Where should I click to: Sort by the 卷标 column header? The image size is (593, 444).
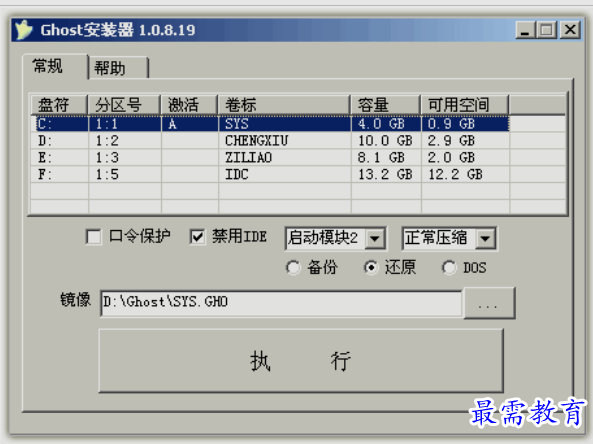click(x=284, y=105)
